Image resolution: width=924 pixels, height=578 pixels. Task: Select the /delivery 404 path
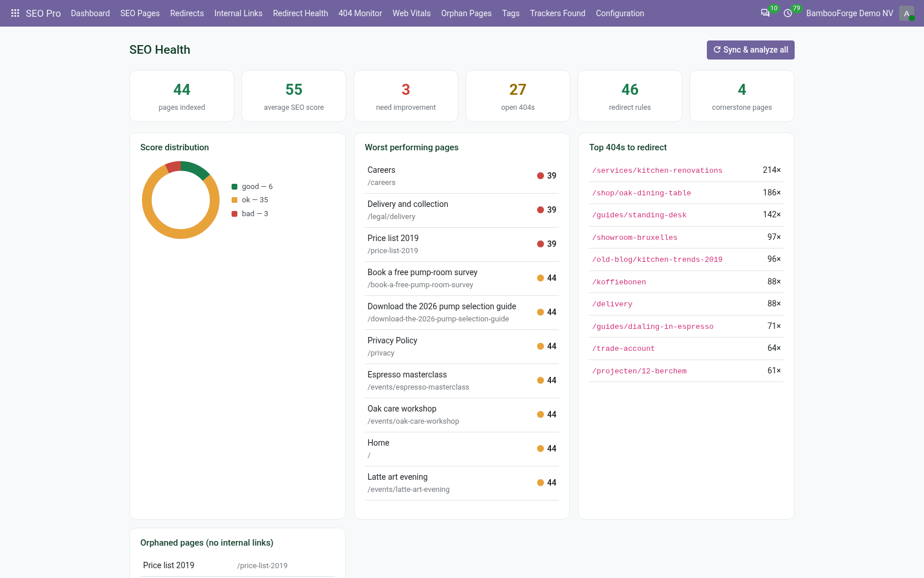[612, 304]
